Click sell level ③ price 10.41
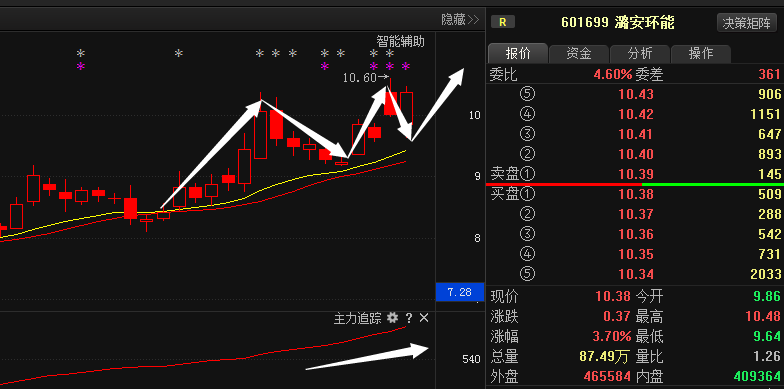This screenshot has height=389, width=784. point(636,134)
